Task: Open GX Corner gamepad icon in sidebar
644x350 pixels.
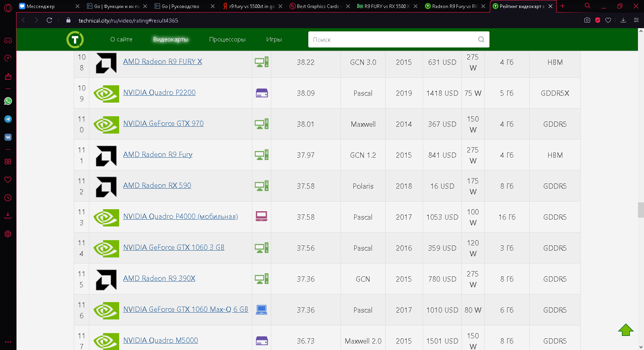Action: click(x=8, y=40)
